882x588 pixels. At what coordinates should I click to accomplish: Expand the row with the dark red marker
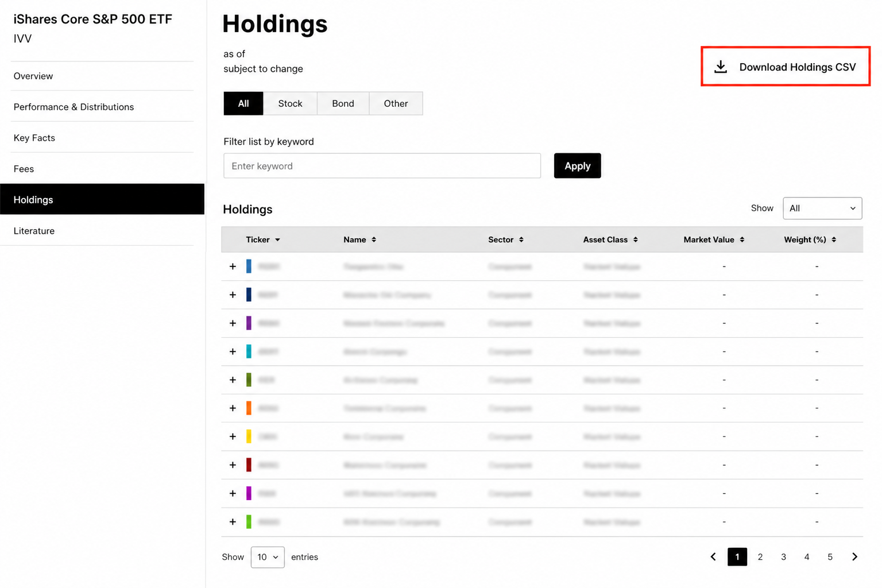[233, 465]
